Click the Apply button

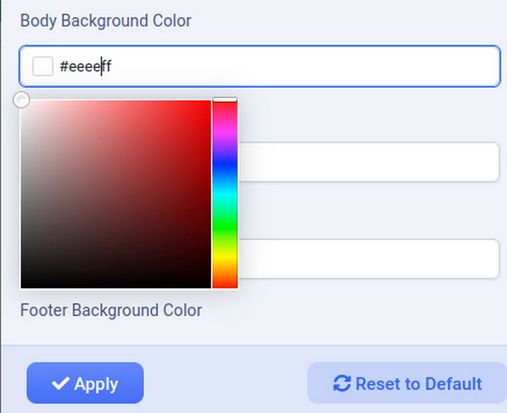(85, 383)
